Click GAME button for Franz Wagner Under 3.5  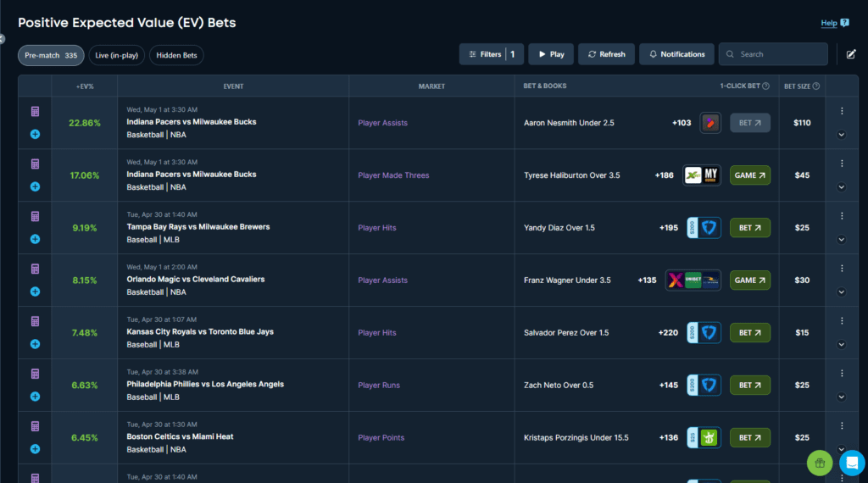click(750, 280)
